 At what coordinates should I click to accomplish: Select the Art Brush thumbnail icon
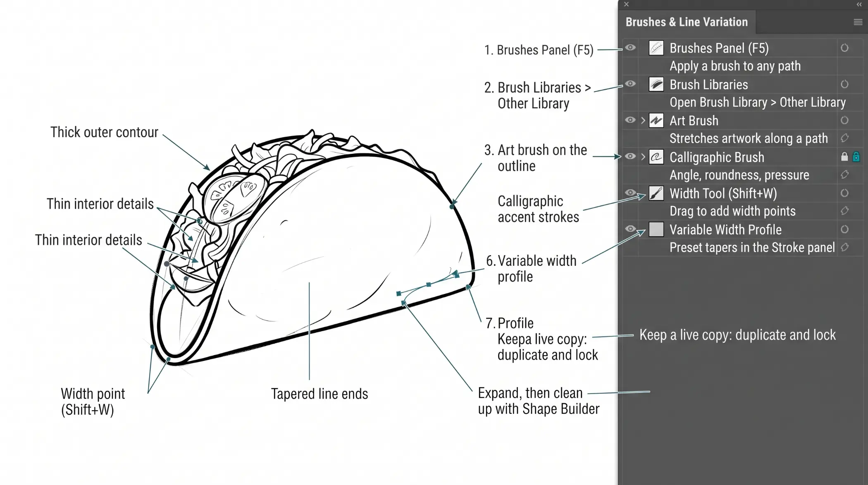point(656,121)
